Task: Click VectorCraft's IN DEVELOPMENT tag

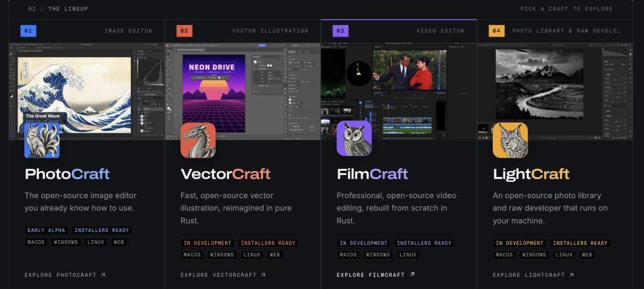Action: tap(207, 244)
